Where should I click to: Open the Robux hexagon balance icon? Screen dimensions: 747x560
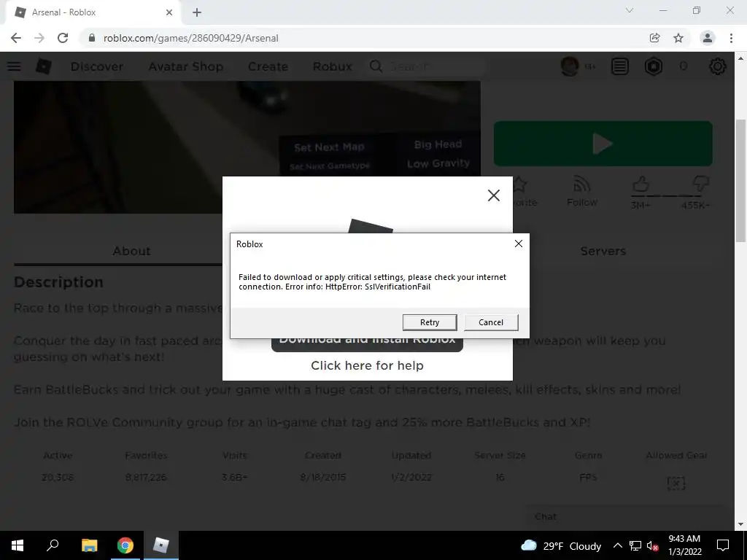tap(654, 66)
